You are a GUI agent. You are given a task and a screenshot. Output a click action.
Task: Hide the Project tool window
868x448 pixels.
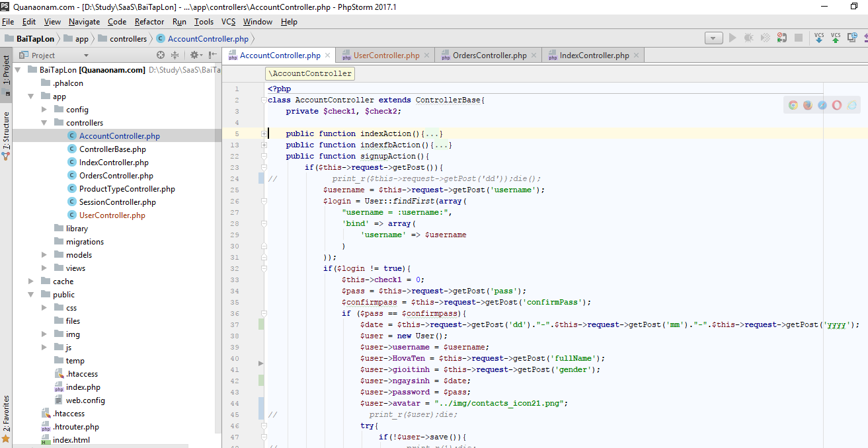tap(212, 56)
